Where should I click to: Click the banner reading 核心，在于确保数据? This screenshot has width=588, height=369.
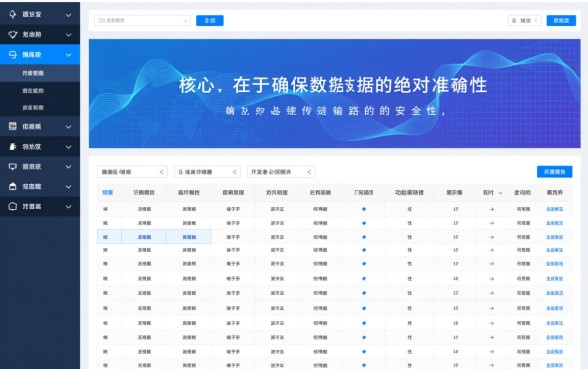334,93
